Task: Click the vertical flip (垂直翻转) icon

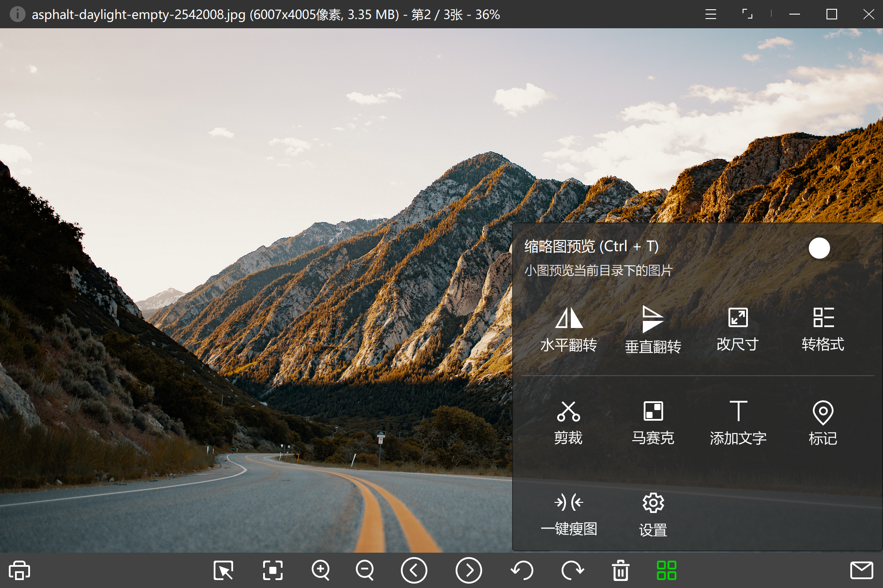Action: pos(653,319)
